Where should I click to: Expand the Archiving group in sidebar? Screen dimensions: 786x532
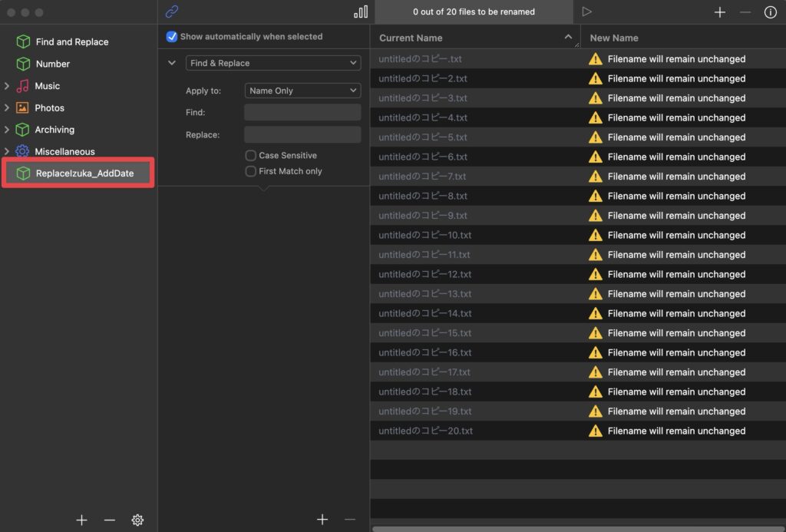[x=7, y=130]
